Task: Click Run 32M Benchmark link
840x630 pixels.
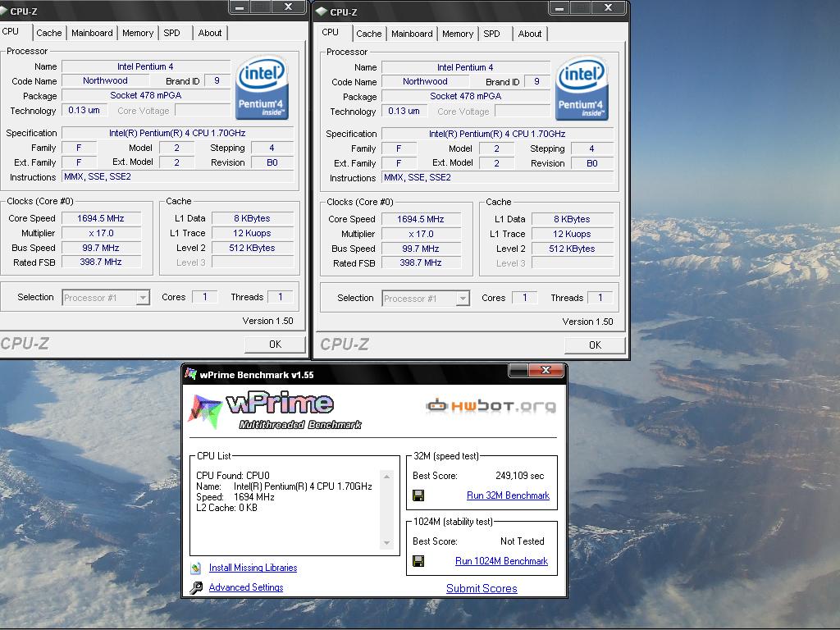Action: click(x=508, y=495)
